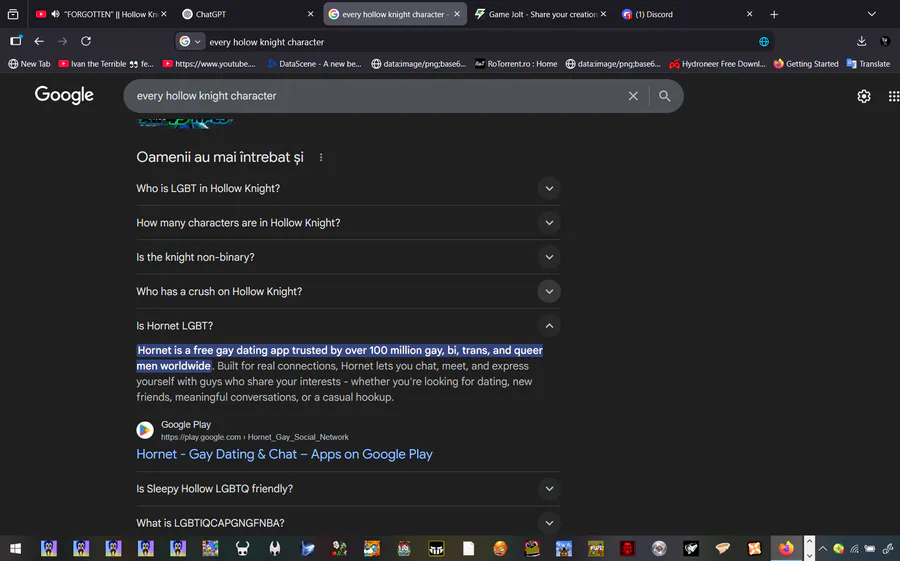Open the network icon in system tray
900x561 pixels.
(x=855, y=548)
